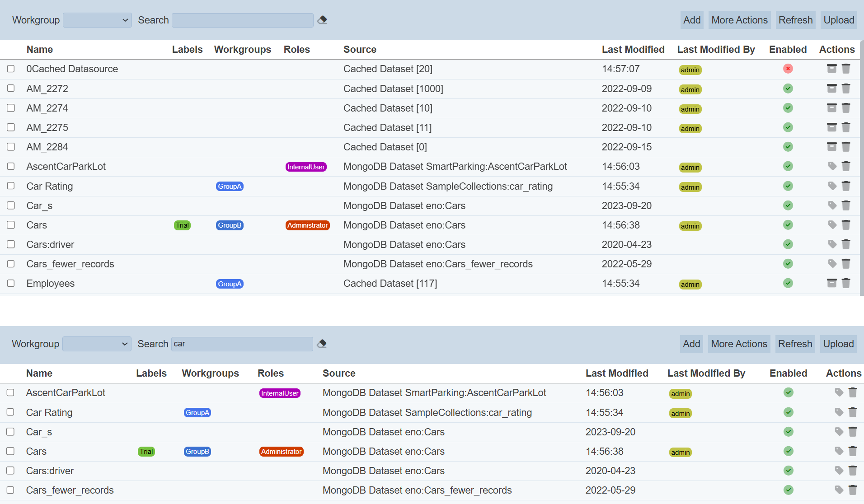Click the Source column header in the lower table
Viewport: 864px width, 504px height.
pyautogui.click(x=338, y=373)
